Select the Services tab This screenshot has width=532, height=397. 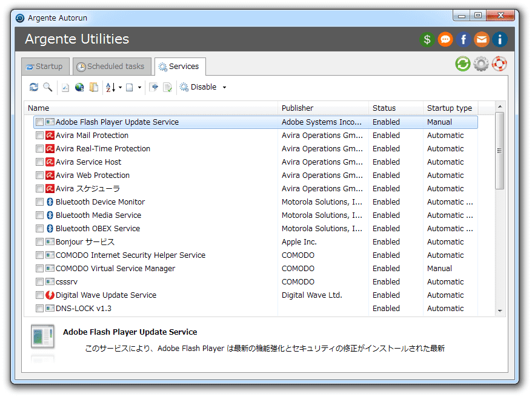coord(180,67)
